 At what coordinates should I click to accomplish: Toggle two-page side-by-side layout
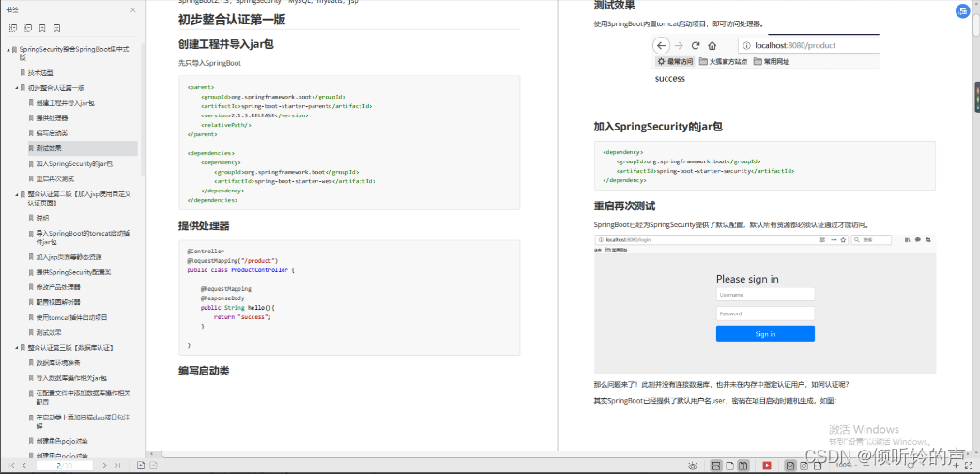click(x=743, y=466)
